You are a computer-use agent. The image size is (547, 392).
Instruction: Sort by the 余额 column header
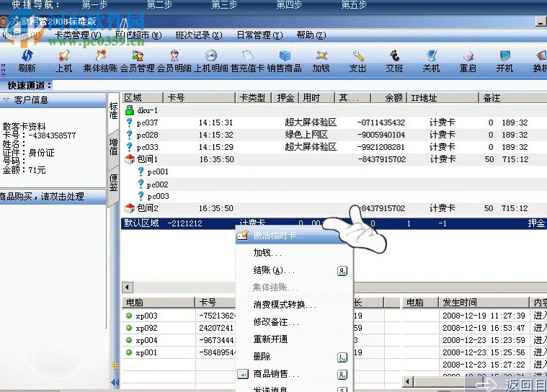pyautogui.click(x=389, y=98)
